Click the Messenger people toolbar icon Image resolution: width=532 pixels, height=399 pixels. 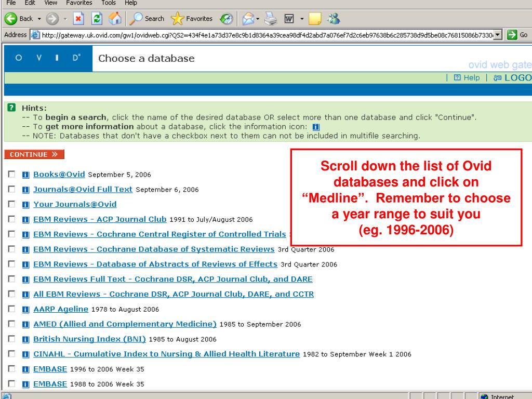(334, 19)
